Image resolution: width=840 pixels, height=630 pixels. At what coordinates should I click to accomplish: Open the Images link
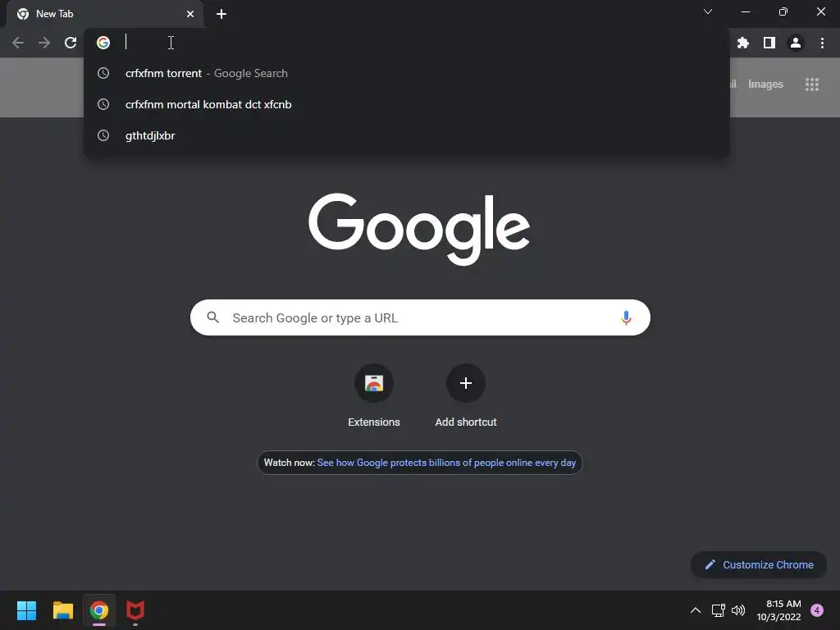(x=765, y=84)
